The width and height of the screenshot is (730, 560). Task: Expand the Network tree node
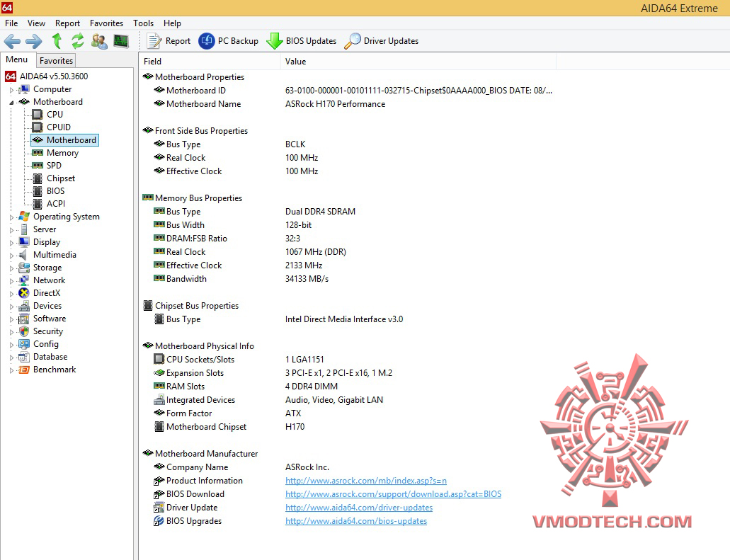11,281
